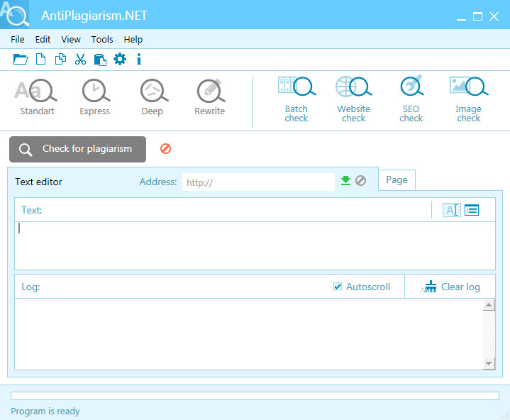
Task: Switch to text edit mode icon
Action: (x=451, y=210)
